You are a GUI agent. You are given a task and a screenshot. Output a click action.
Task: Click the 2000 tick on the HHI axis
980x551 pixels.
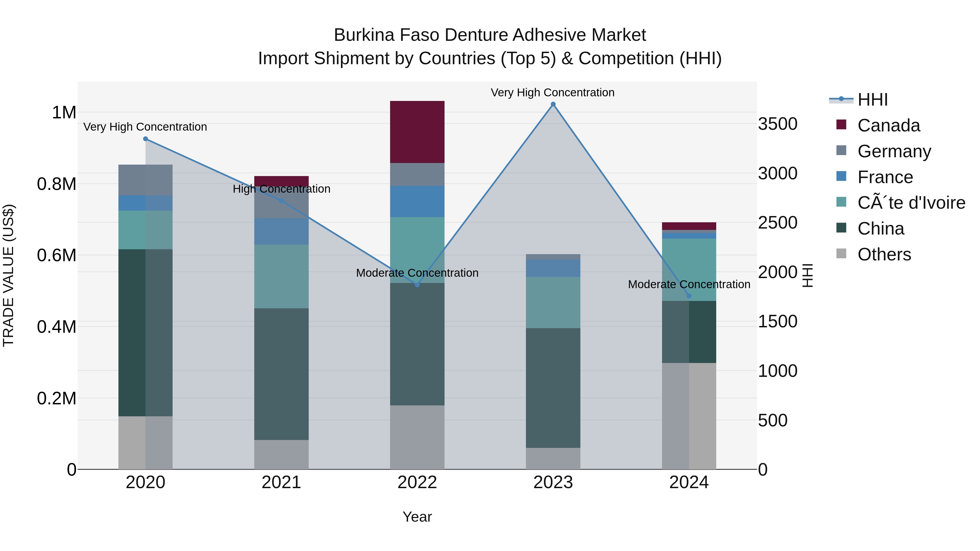[x=778, y=272]
